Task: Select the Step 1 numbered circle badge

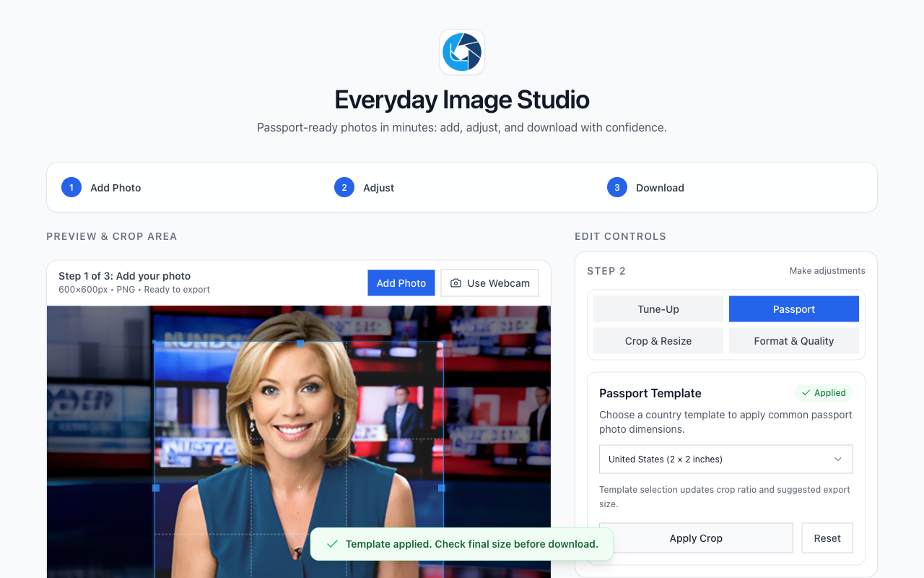Action: pos(71,187)
